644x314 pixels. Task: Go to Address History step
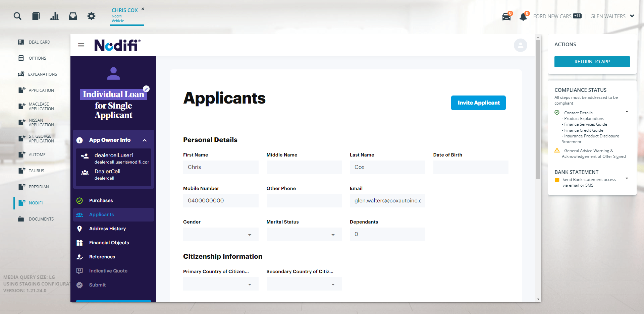pyautogui.click(x=113, y=229)
